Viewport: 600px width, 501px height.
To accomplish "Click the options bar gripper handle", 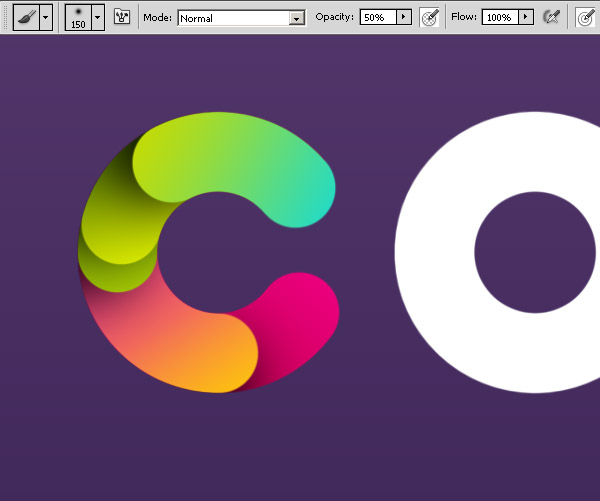I will 5,17.
